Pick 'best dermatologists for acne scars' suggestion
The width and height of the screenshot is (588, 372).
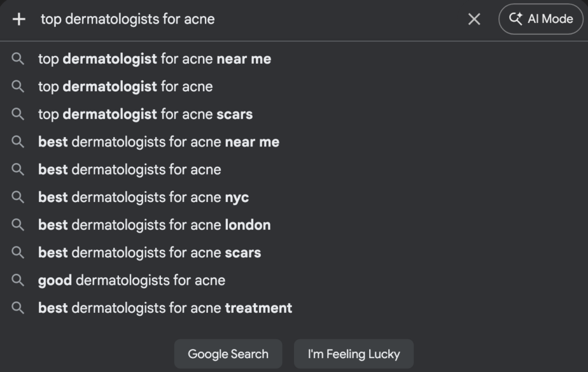[149, 253]
